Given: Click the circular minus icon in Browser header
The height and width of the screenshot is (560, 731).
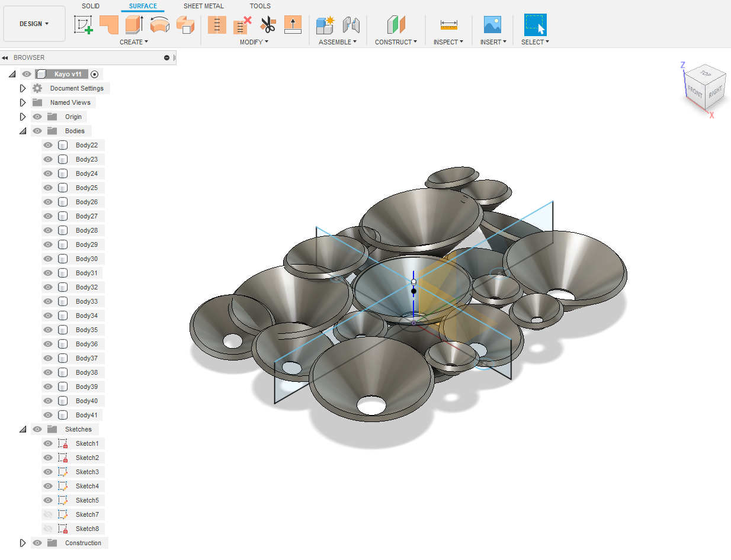Looking at the screenshot, I should click(x=167, y=58).
